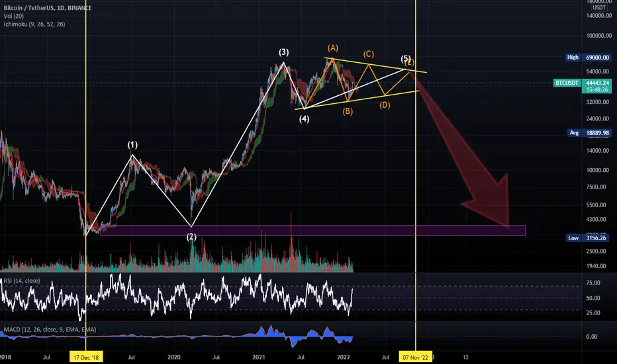Click the Avg 18889.98 price label

click(589, 133)
